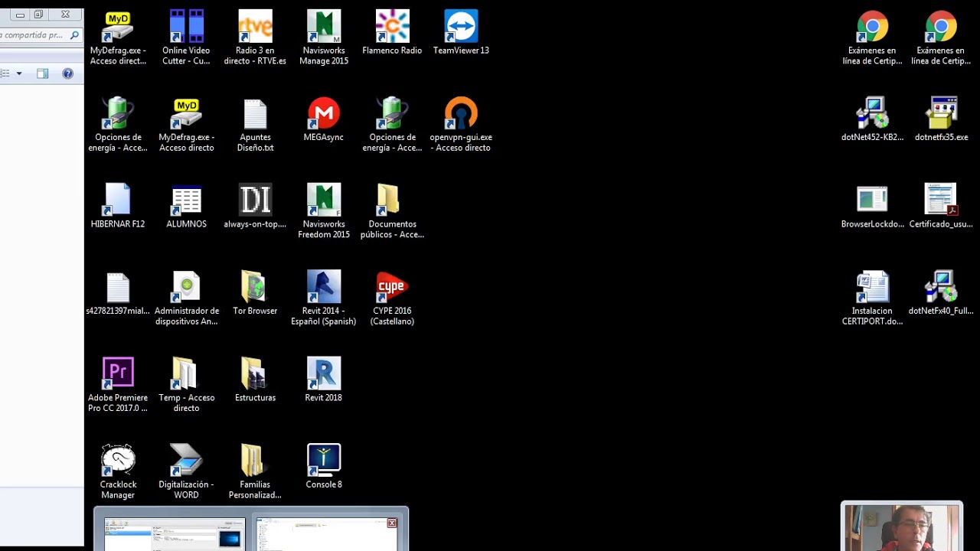The image size is (980, 551).
Task: Select the Digitalización - WORD scanner shortcut
Action: click(x=186, y=472)
